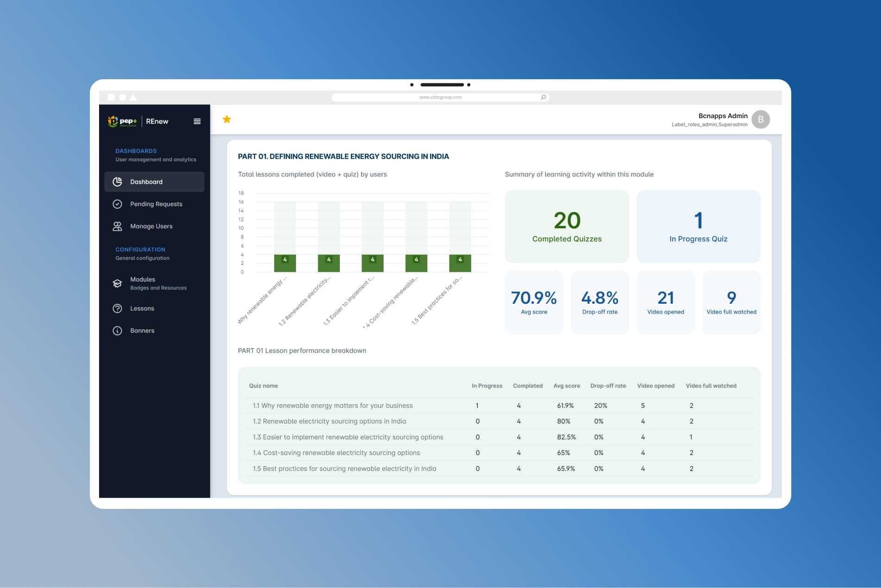Click the Dashboard pie chart icon
The height and width of the screenshot is (588, 881).
[x=118, y=182]
